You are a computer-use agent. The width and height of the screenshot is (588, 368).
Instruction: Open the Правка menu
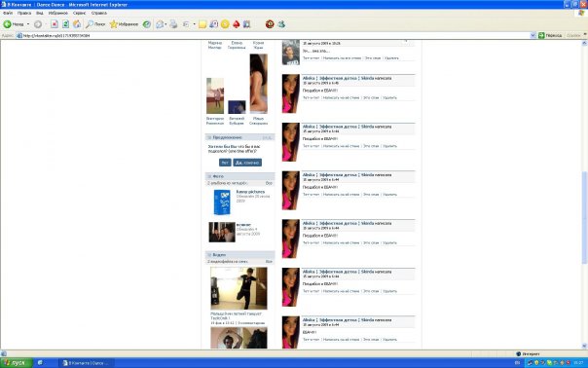(x=24, y=13)
